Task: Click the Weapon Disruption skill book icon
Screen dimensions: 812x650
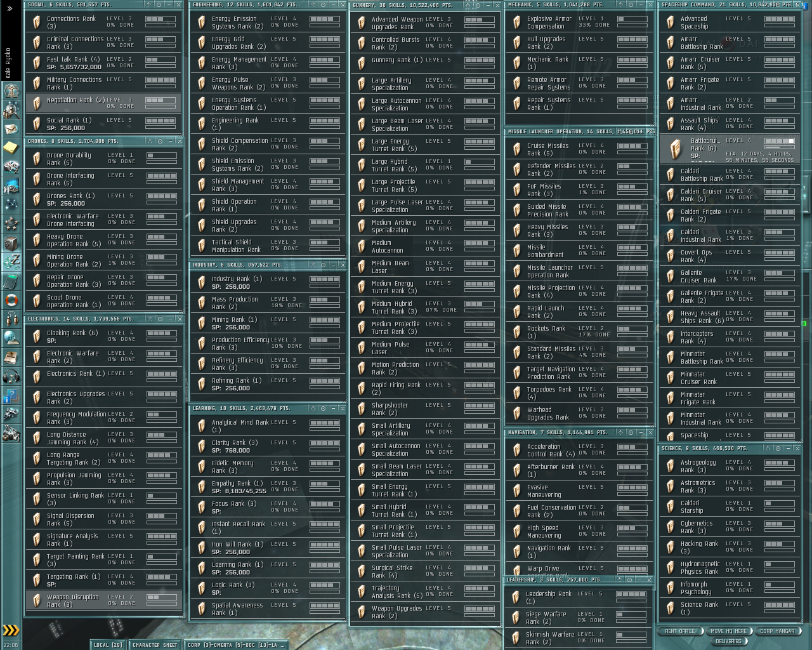Action: 37,600
